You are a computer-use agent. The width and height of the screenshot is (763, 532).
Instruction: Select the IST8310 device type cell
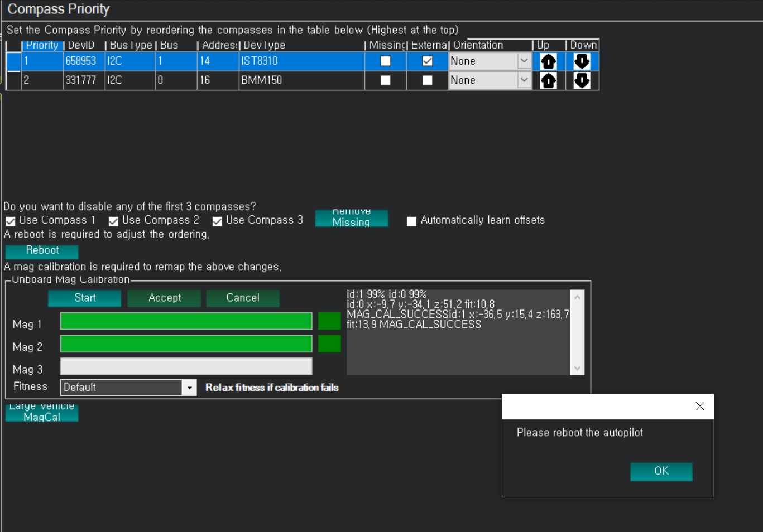pyautogui.click(x=301, y=61)
